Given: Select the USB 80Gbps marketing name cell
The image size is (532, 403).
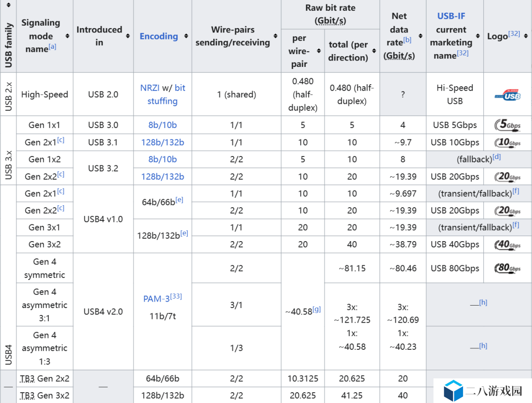Looking at the screenshot, I should click(x=455, y=268).
